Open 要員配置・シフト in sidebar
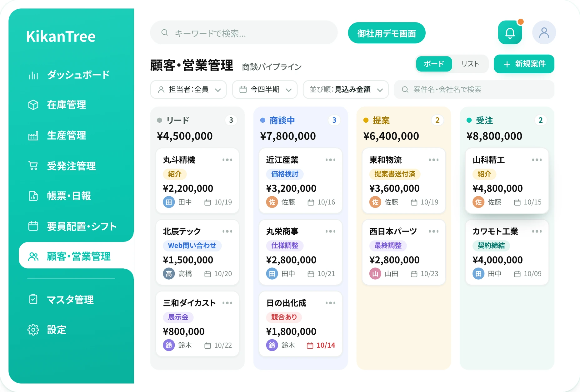 pyautogui.click(x=72, y=226)
